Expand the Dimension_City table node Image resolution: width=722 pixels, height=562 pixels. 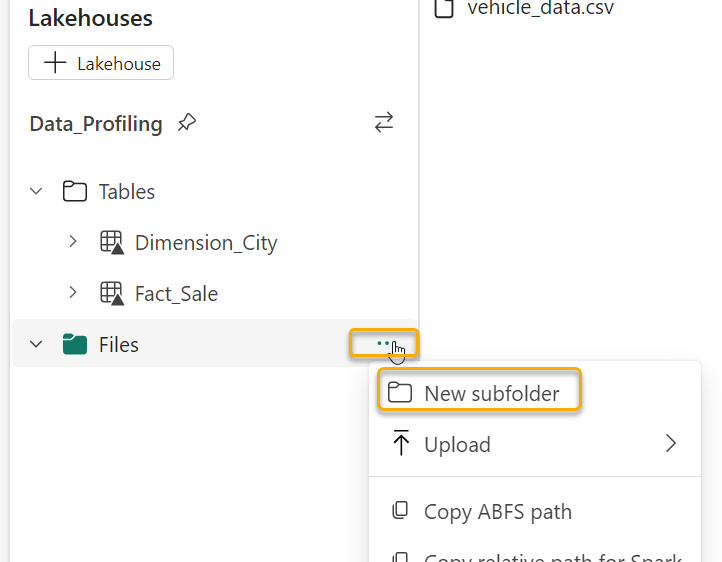(x=73, y=243)
